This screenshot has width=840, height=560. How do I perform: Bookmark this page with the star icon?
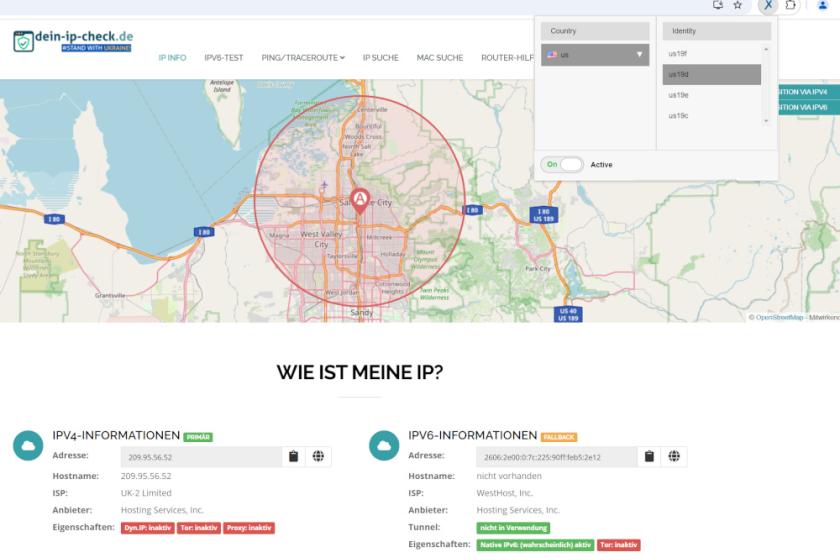click(x=738, y=5)
